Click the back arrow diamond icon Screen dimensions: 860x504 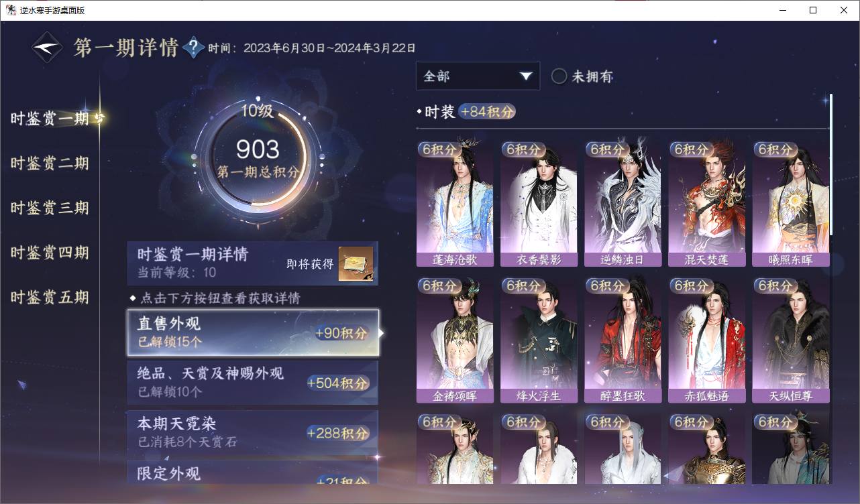(x=48, y=48)
